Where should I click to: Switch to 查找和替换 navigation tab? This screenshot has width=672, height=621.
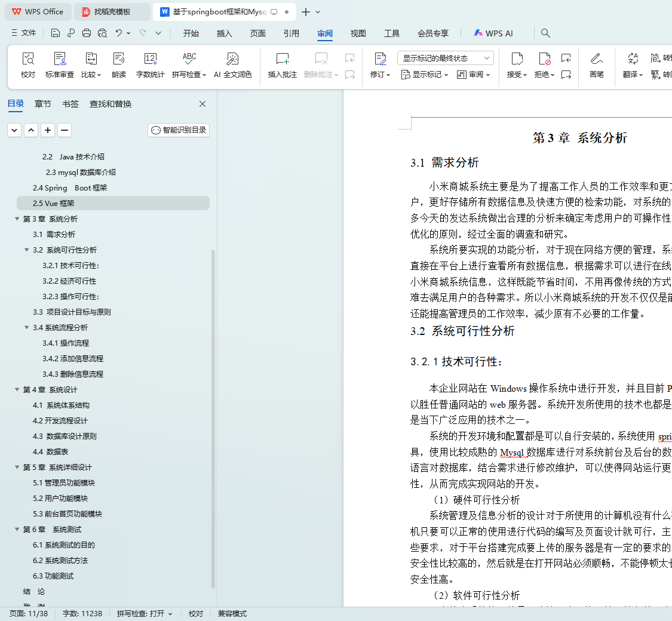(110, 104)
